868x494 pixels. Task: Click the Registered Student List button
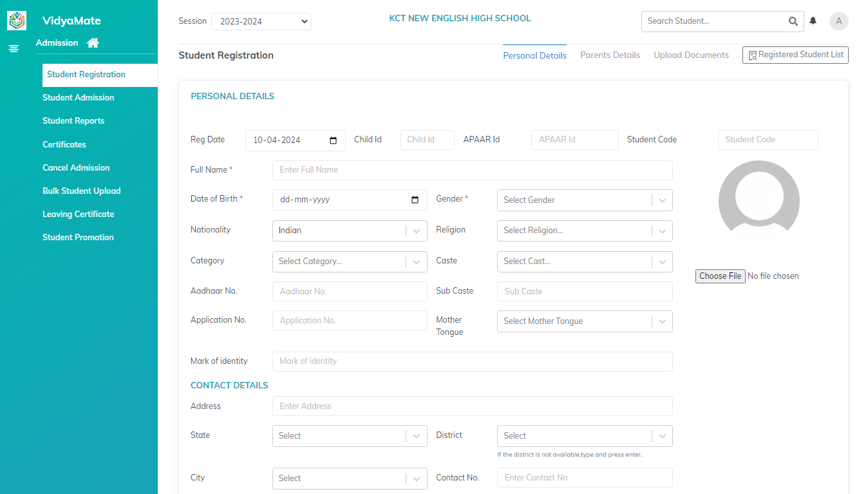pyautogui.click(x=795, y=55)
